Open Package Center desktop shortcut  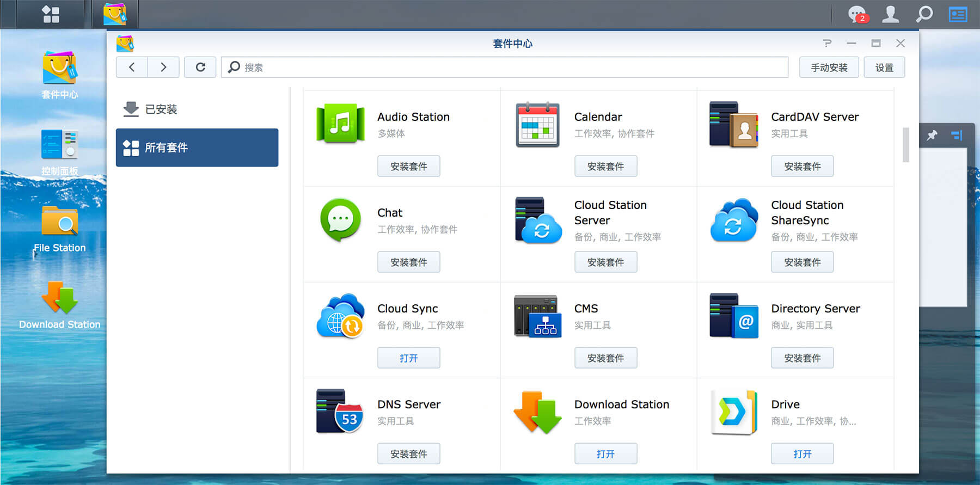[59, 75]
